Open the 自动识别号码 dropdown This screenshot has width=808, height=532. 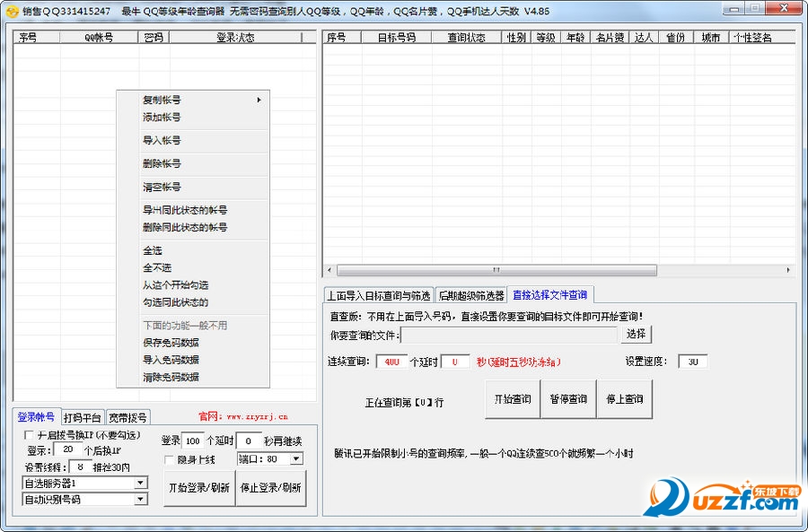[140, 499]
